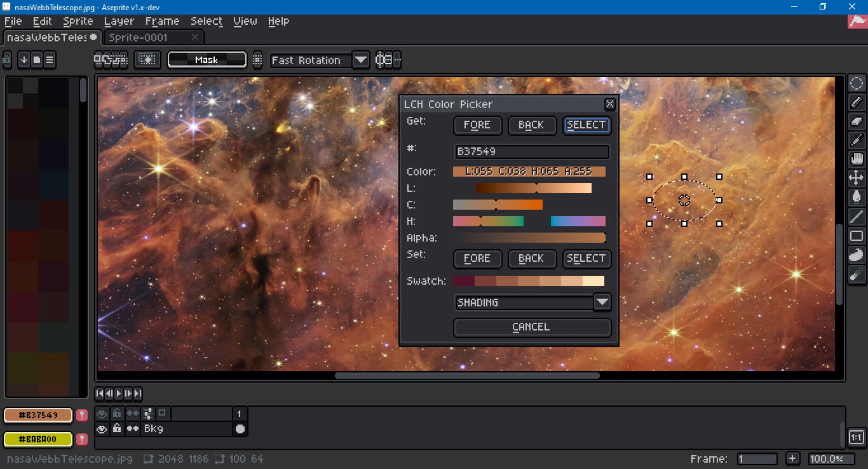
Task: Open the File menu
Action: (x=13, y=21)
